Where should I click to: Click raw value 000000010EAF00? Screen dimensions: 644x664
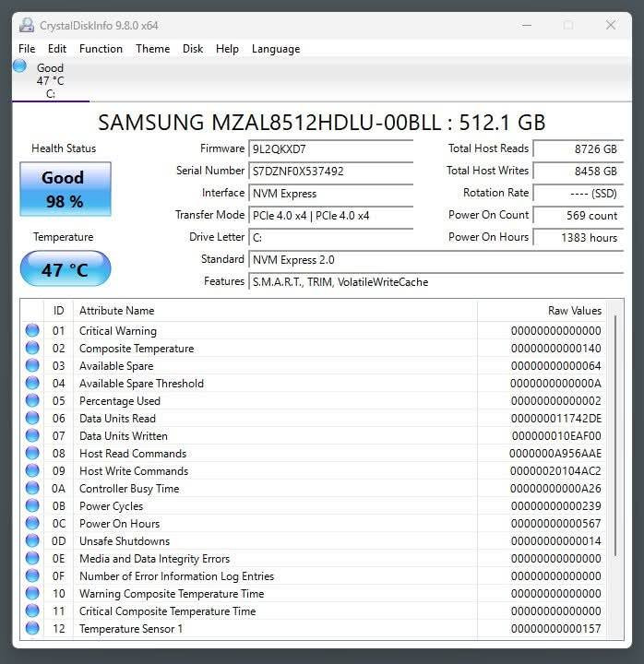click(555, 435)
